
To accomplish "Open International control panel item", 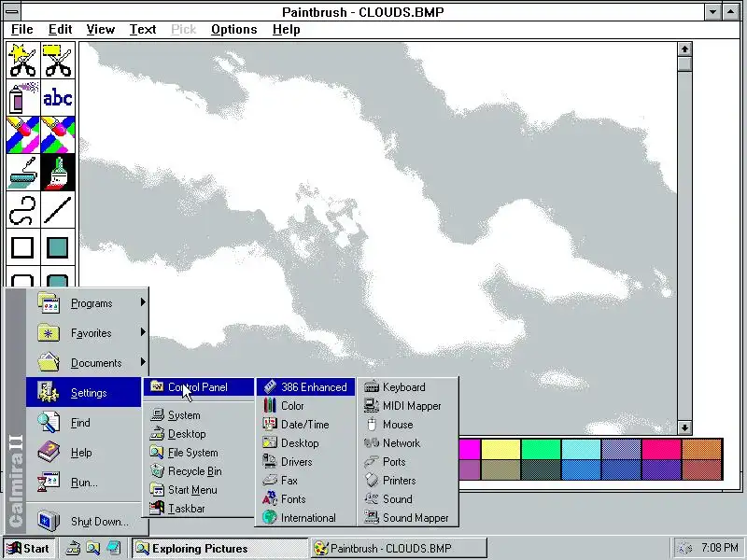I will pyautogui.click(x=306, y=518).
